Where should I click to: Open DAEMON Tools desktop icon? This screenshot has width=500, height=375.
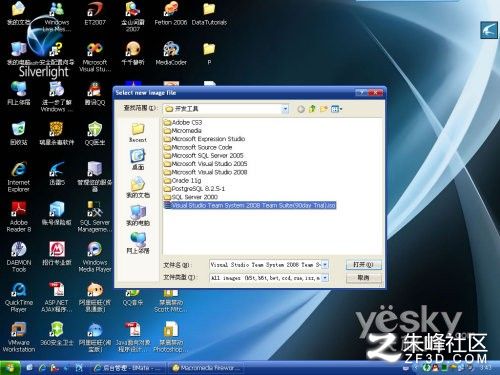point(19,257)
